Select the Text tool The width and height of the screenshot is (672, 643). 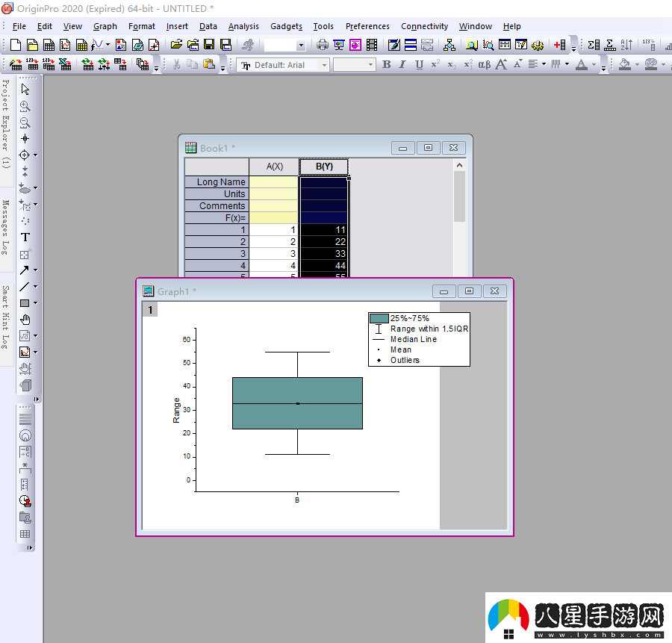[25, 237]
